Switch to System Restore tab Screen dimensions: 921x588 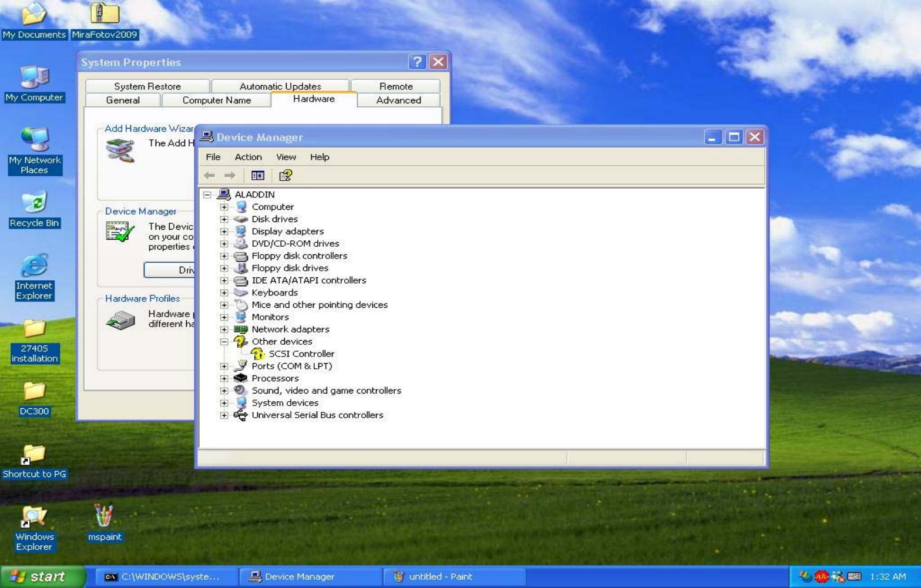pyautogui.click(x=147, y=86)
